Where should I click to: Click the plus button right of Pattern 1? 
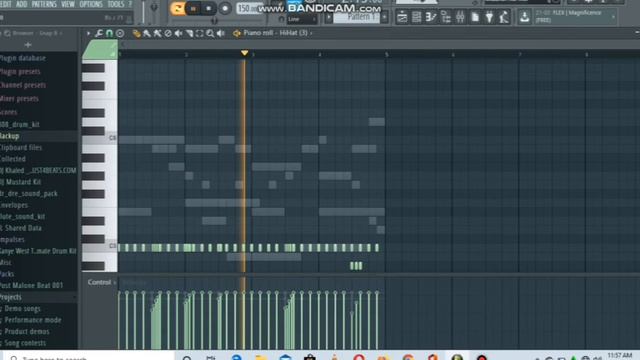(384, 18)
